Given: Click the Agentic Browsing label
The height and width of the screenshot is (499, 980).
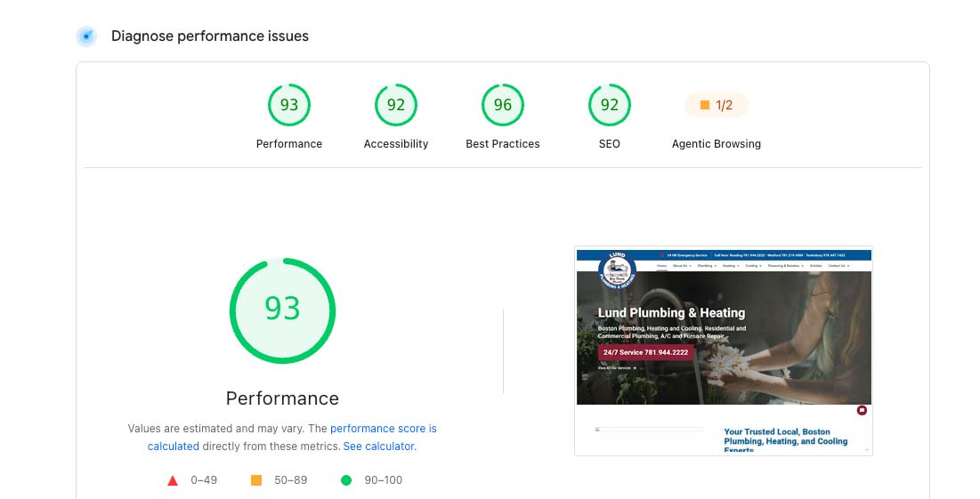Looking at the screenshot, I should pos(717,143).
